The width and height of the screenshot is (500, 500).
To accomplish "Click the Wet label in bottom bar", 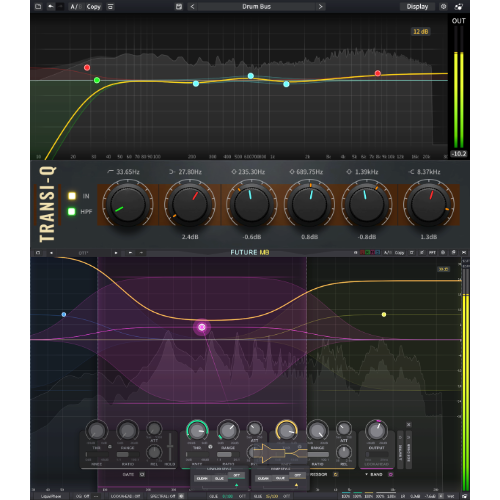I will 451,496.
